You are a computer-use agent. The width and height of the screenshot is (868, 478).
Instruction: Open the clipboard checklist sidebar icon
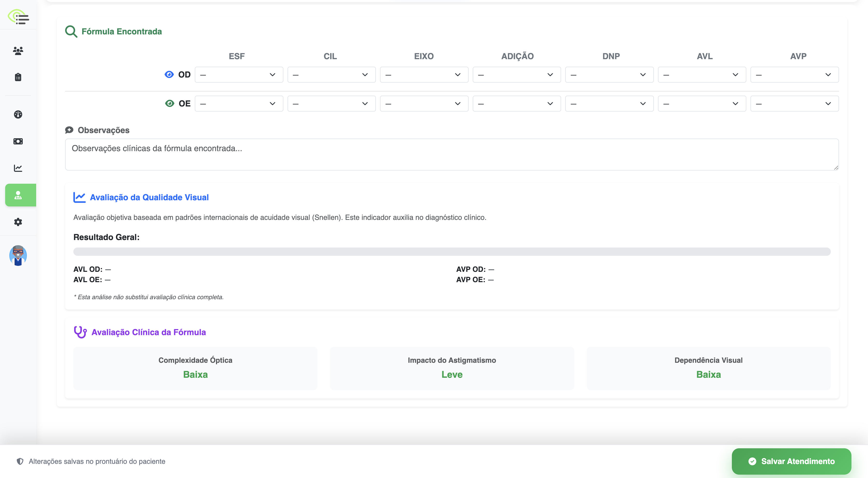(18, 77)
